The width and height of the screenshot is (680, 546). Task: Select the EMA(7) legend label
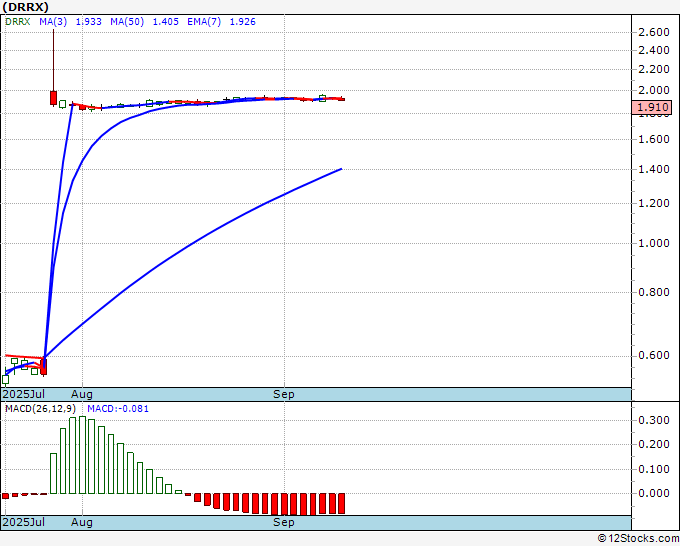204,22
